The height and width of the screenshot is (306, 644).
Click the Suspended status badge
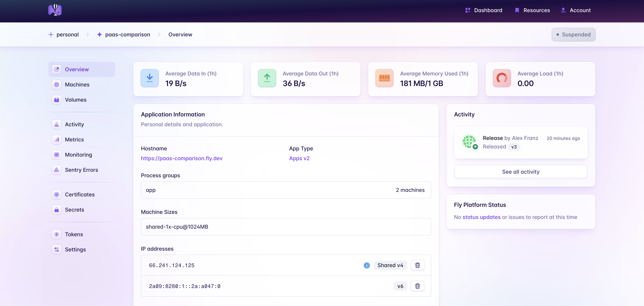tap(574, 35)
